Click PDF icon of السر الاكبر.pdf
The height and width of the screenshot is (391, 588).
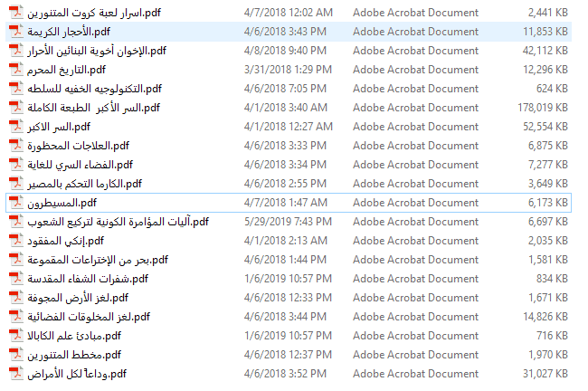pos(16,127)
